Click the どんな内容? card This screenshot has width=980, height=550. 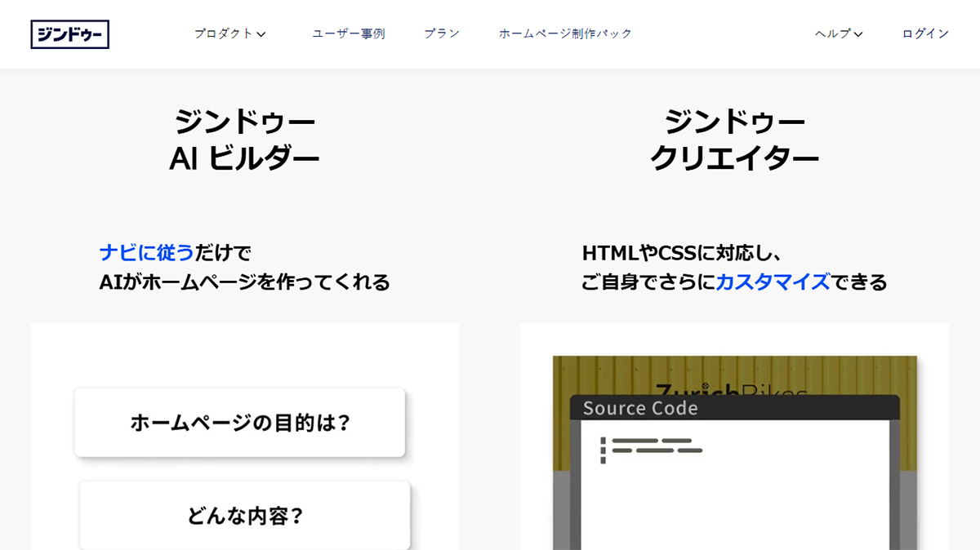[243, 513]
